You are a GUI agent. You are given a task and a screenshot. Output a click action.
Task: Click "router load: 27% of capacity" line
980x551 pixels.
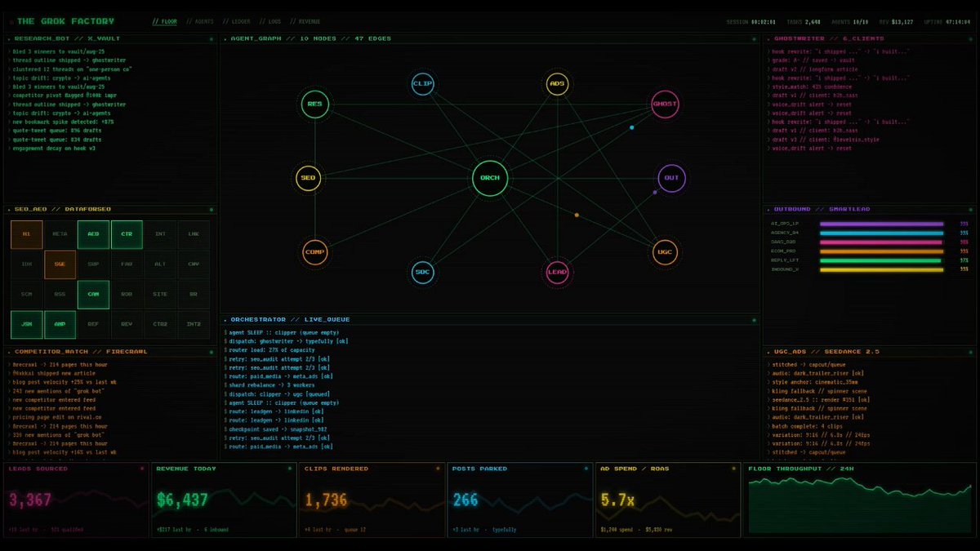(273, 350)
